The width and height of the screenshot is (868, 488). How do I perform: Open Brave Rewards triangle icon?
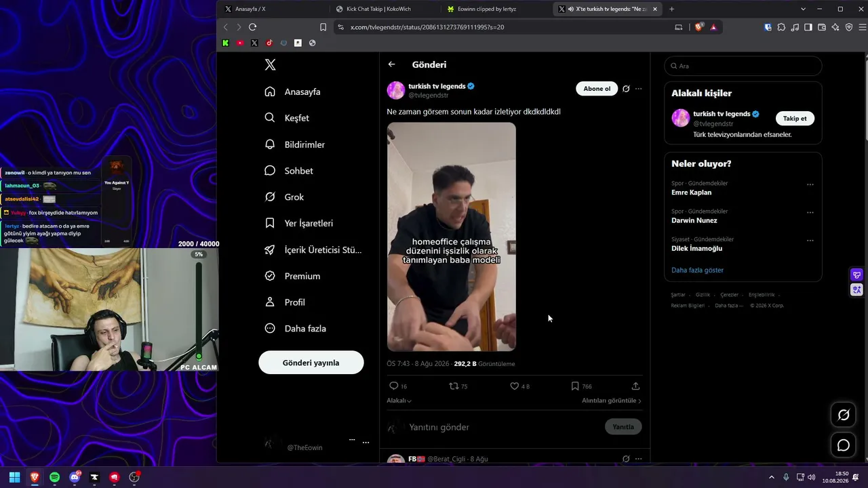pos(713,27)
